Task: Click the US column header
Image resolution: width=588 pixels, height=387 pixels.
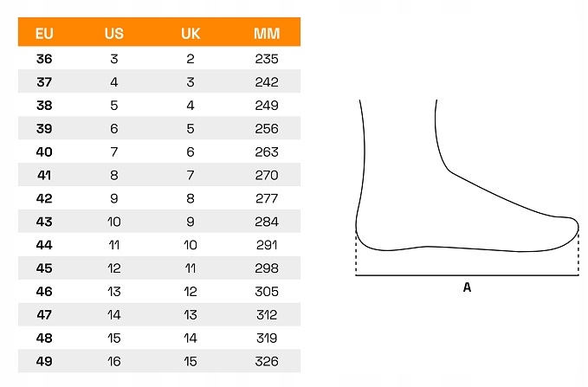Action: [x=113, y=34]
